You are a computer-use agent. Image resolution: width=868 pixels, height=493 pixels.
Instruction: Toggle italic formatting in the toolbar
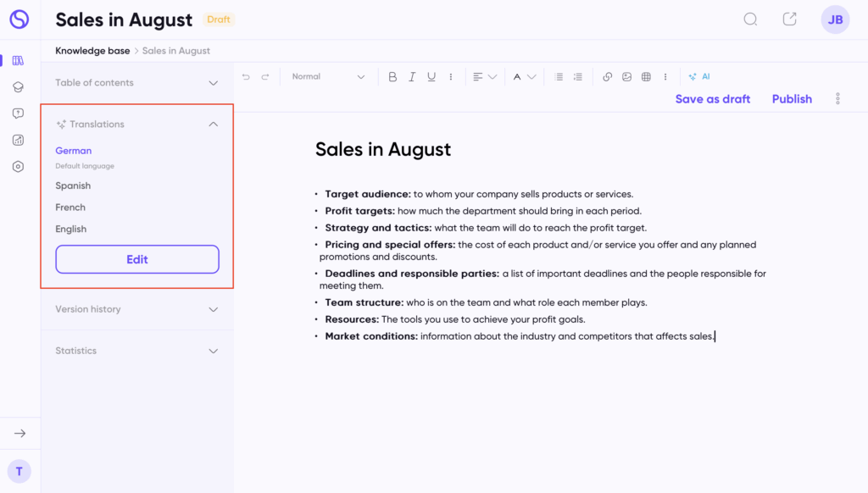(412, 77)
